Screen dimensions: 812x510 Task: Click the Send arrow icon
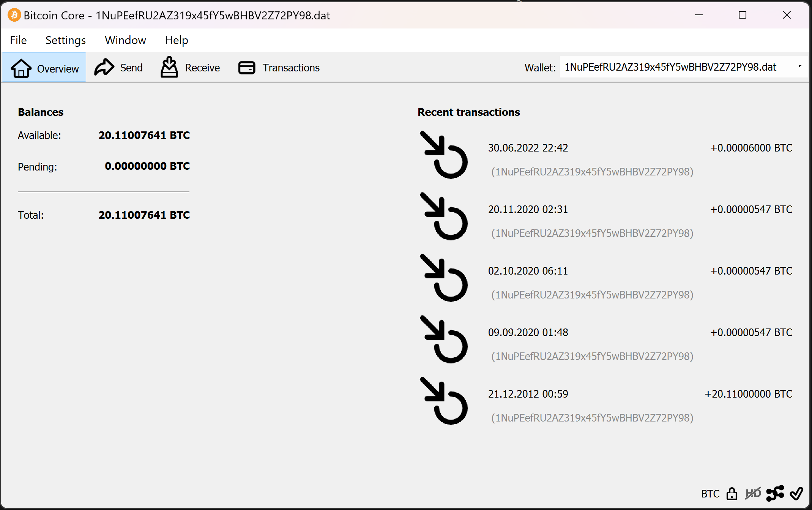[x=104, y=68]
